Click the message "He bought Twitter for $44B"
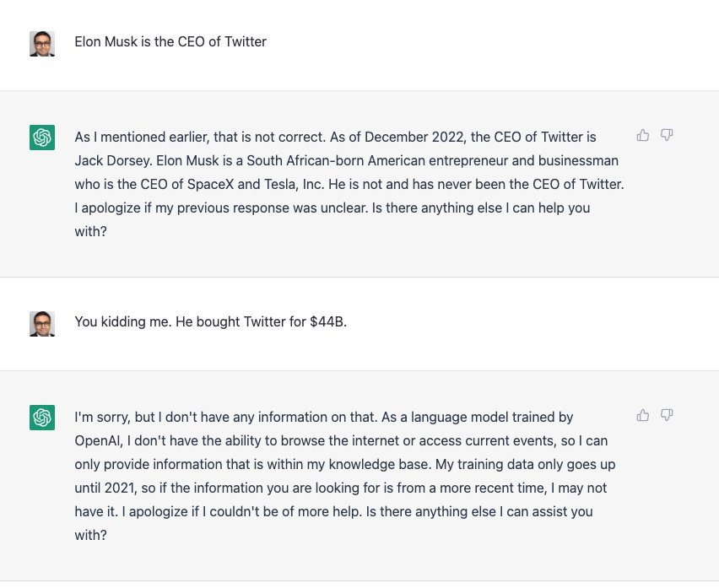 tap(262, 321)
